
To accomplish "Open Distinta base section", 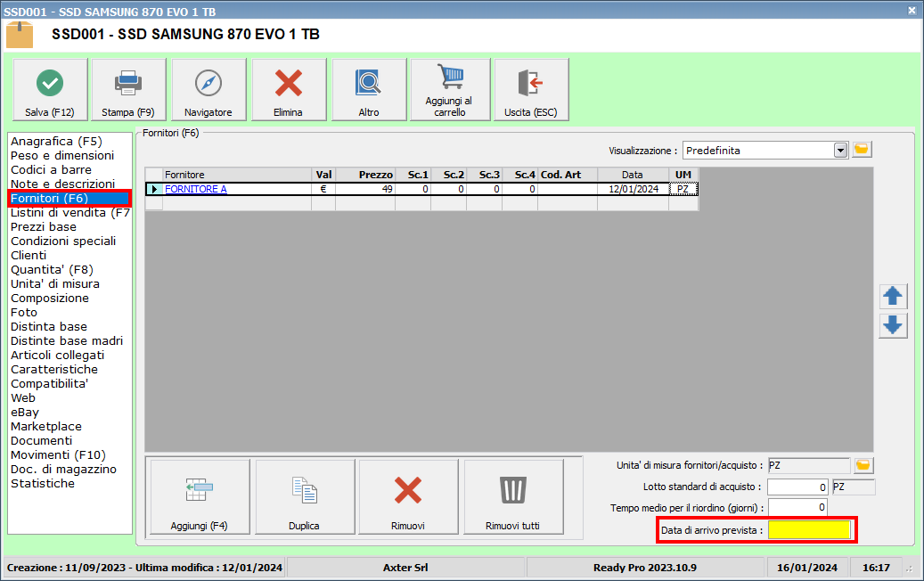I will 49,326.
